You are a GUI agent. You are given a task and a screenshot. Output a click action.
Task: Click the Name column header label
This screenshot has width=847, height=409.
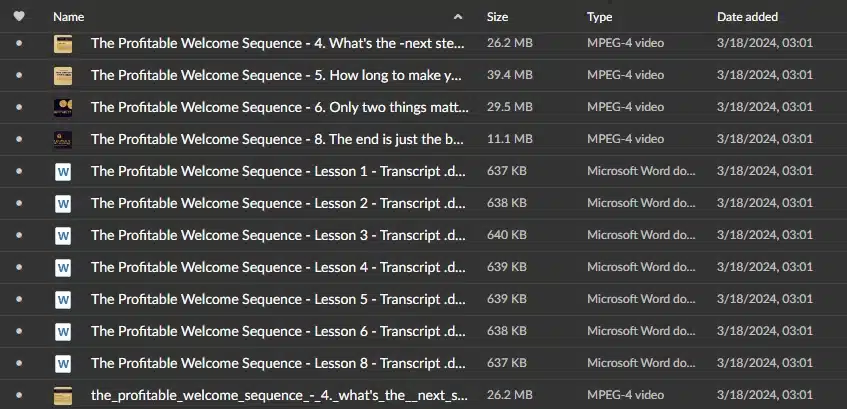click(x=69, y=17)
